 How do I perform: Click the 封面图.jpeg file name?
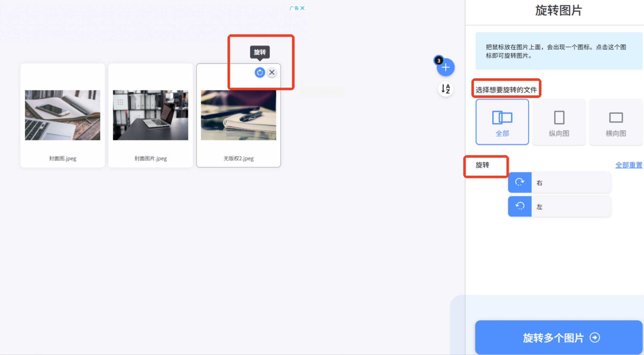click(x=62, y=159)
